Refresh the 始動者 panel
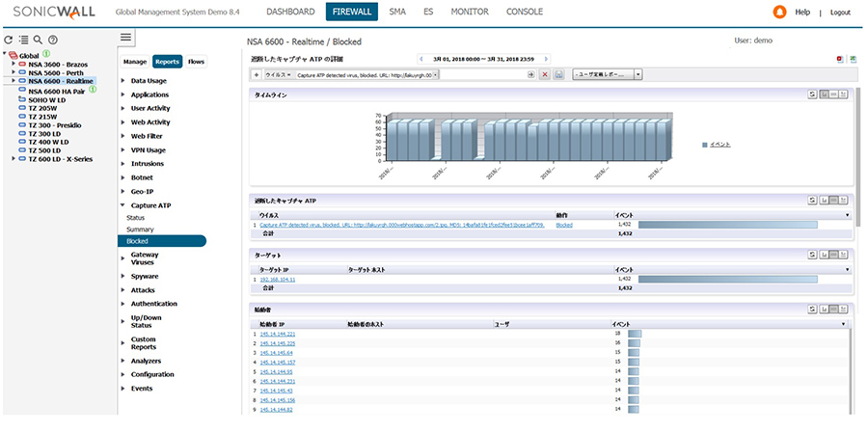The width and height of the screenshot is (868, 432). tap(813, 310)
